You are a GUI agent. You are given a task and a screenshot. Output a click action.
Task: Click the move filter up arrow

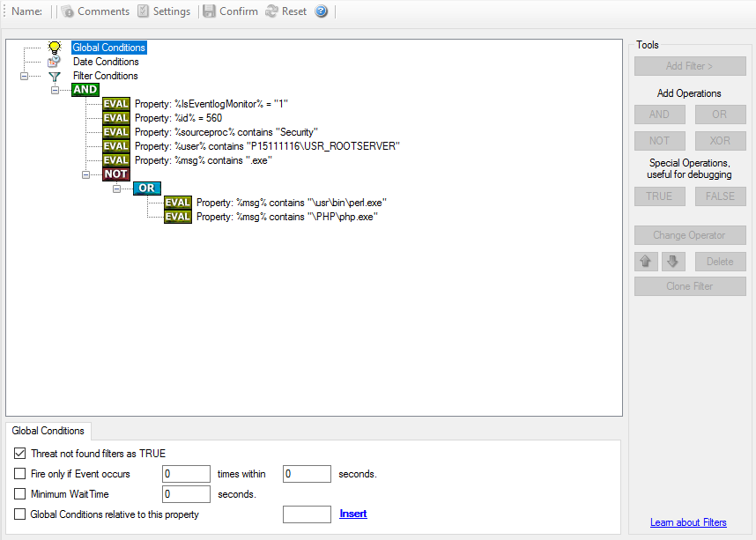pos(645,262)
